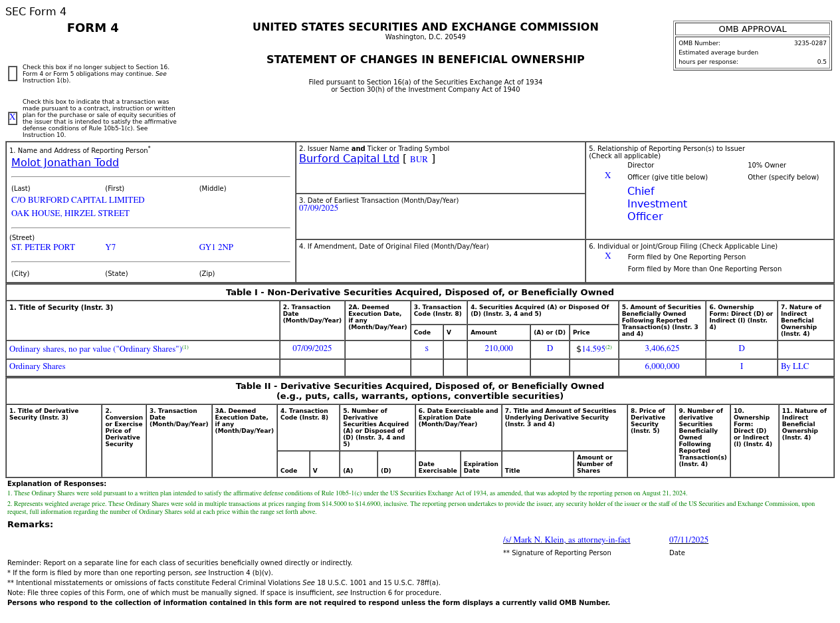Click the OMB APPROVAL box heading

tap(752, 29)
